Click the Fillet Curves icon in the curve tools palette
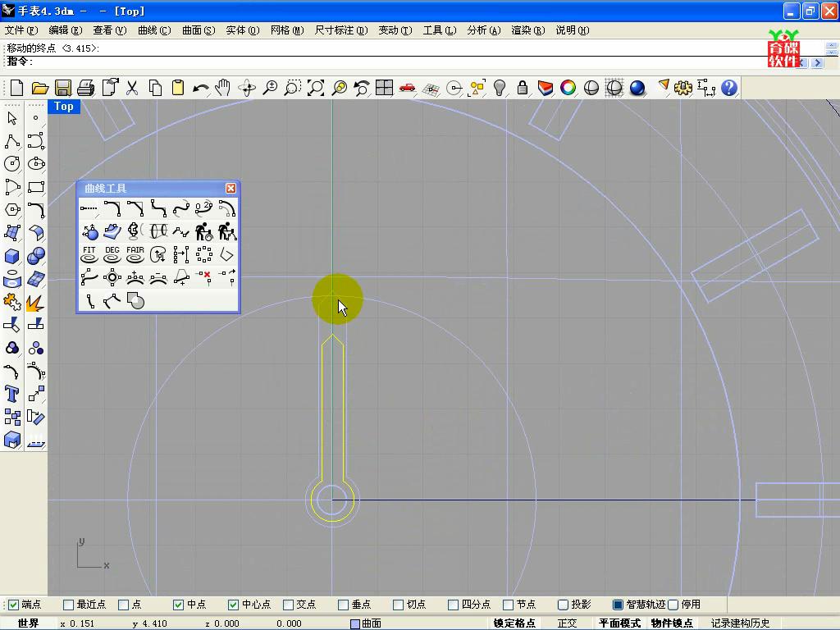This screenshot has height=630, width=840. tap(112, 208)
